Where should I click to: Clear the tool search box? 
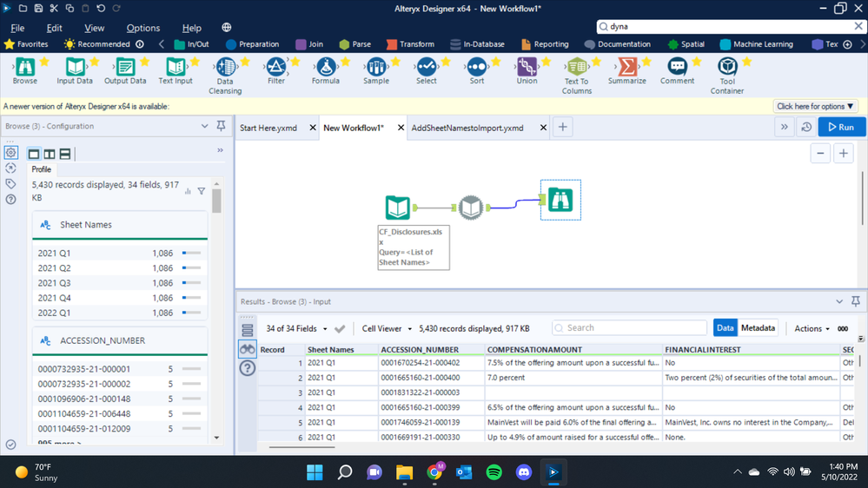858,26
